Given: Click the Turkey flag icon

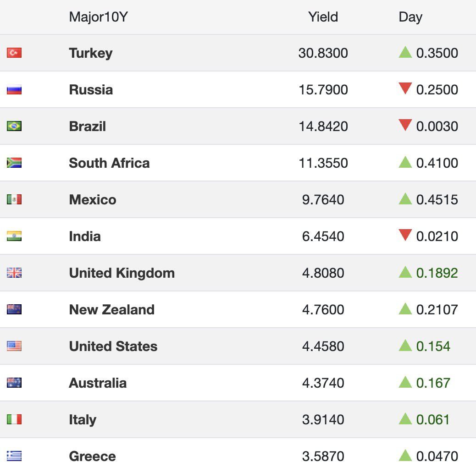Looking at the screenshot, I should [x=14, y=53].
